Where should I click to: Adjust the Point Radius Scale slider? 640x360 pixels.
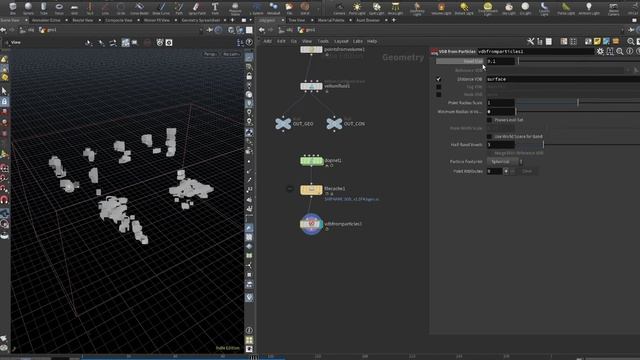click(x=578, y=103)
